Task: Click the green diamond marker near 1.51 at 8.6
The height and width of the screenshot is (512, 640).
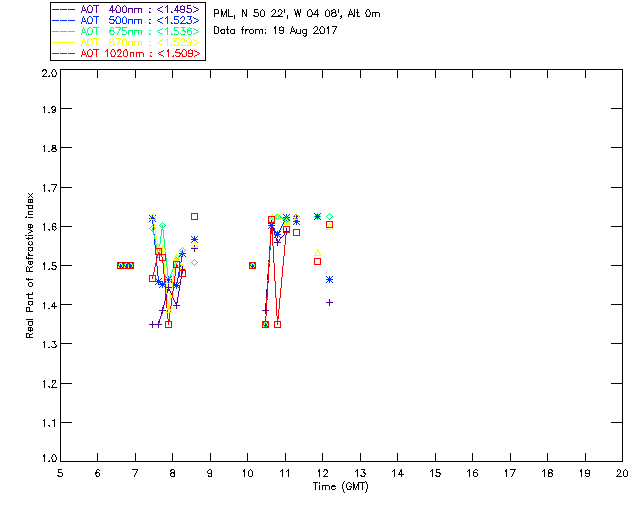Action: click(x=195, y=263)
